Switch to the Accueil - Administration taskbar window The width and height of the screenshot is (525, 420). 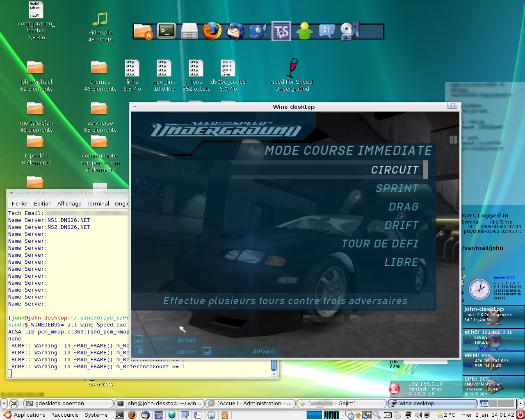point(250,403)
